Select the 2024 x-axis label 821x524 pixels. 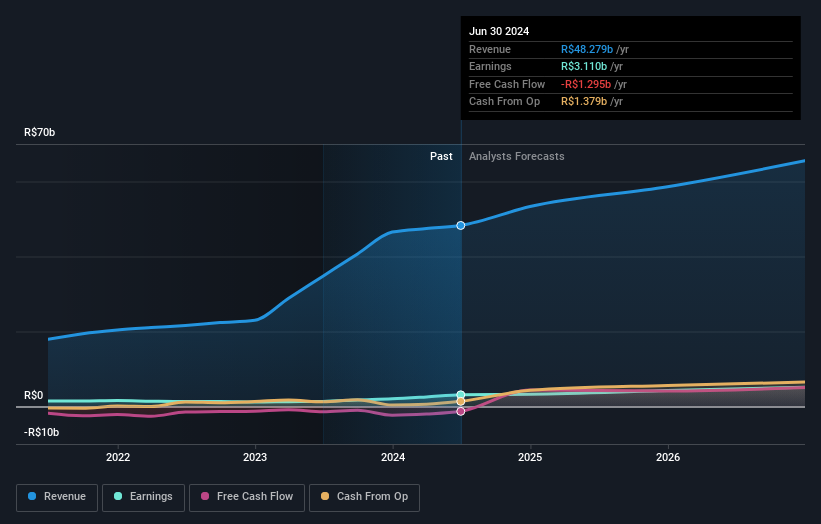[393, 457]
